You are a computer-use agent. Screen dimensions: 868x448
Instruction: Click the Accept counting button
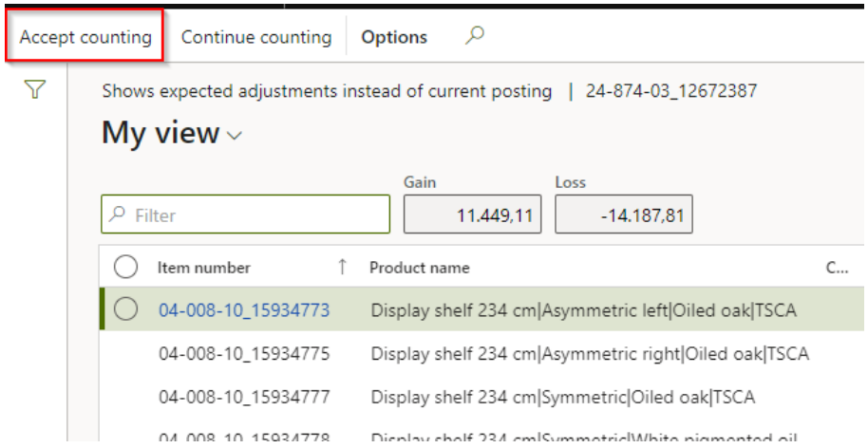[85, 37]
